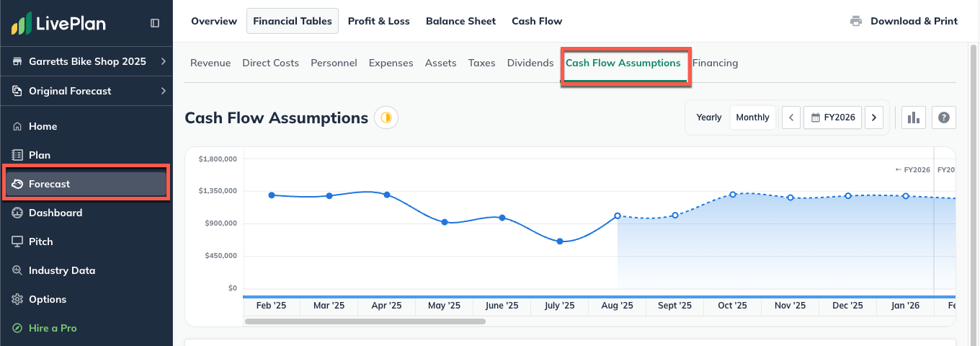Click the half-filled status circle icon

[386, 117]
